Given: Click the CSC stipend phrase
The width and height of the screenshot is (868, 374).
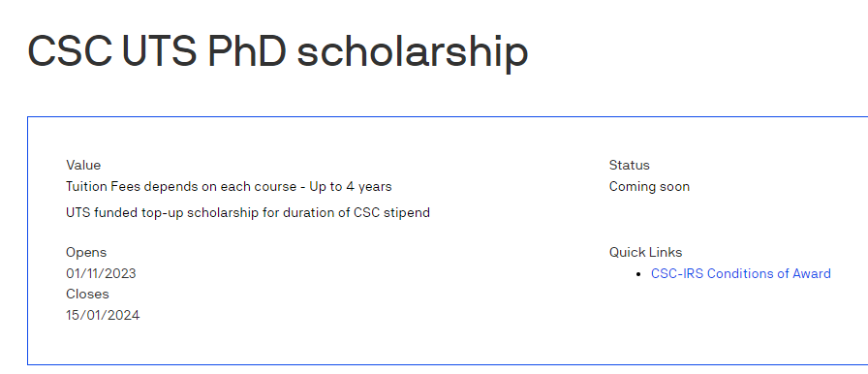Looking at the screenshot, I should point(391,212).
